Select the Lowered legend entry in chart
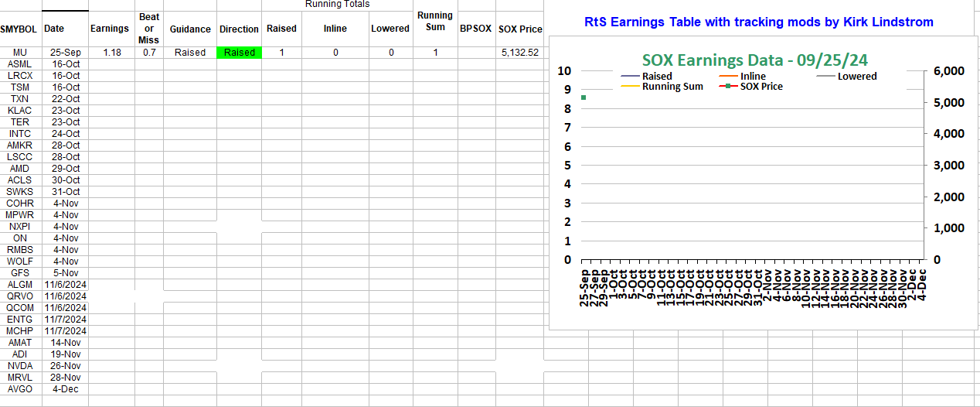 [x=856, y=76]
